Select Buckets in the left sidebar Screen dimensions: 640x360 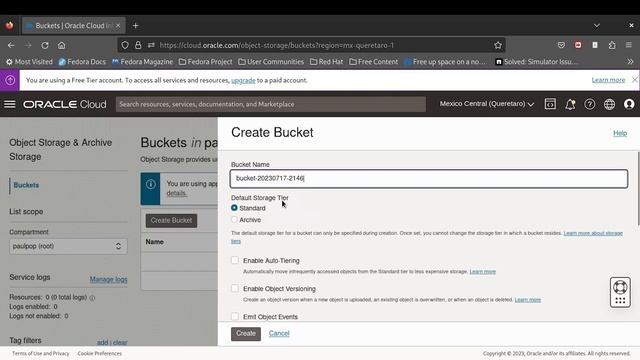pos(26,185)
